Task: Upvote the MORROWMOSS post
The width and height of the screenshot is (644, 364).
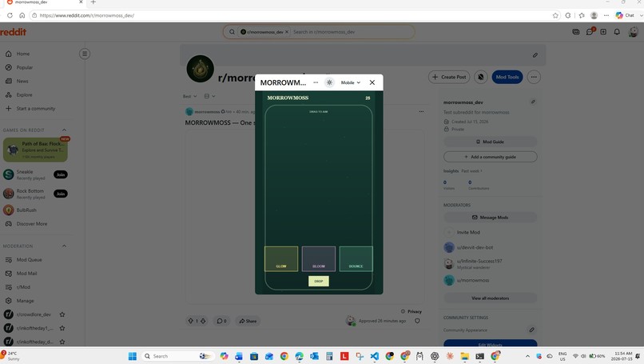Action: [x=191, y=321]
